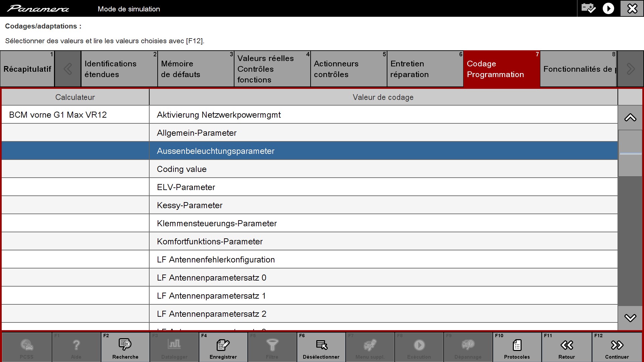Click the F3 Datalogger button
644x362 pixels.
[x=174, y=347]
